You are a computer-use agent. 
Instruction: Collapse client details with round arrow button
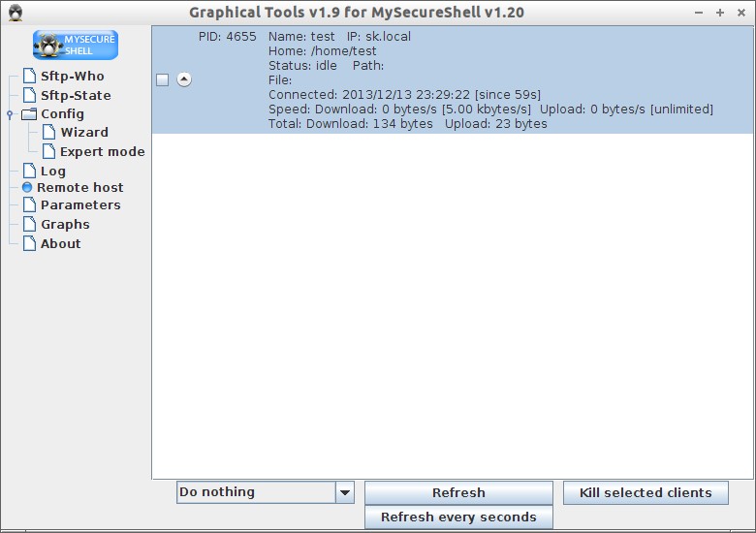click(184, 79)
